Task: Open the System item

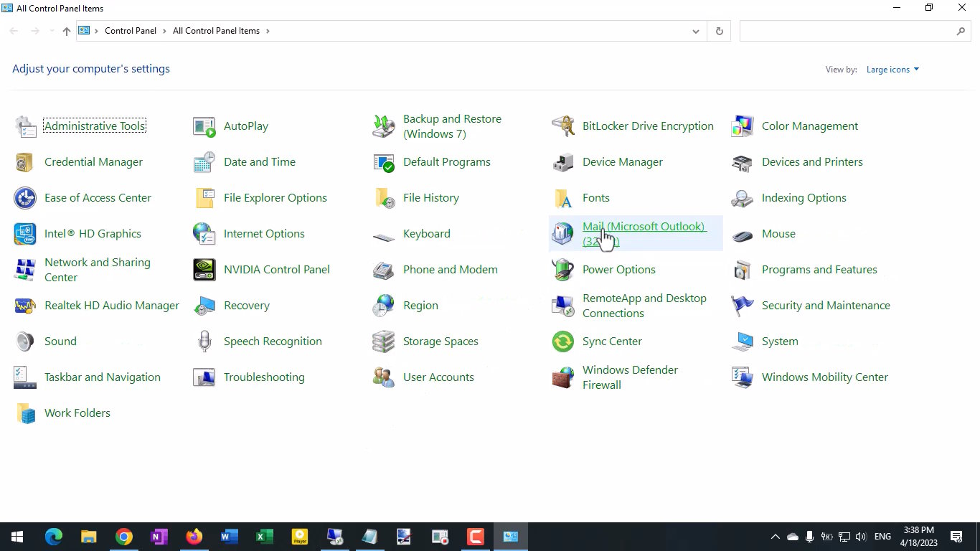Action: tap(765, 342)
